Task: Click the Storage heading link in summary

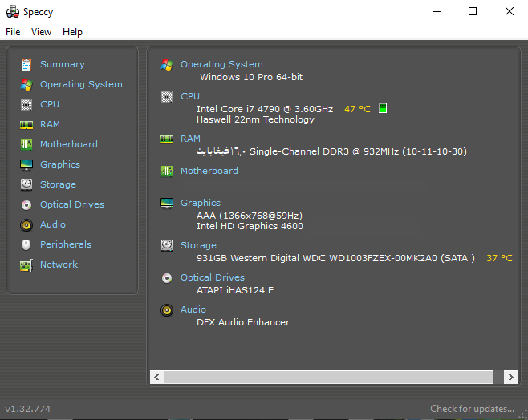Action: coord(198,245)
